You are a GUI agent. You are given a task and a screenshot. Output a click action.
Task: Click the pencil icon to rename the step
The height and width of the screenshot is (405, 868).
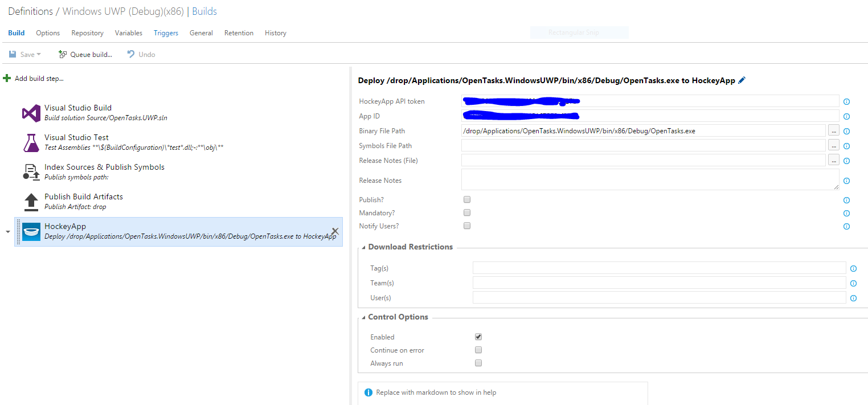point(742,81)
